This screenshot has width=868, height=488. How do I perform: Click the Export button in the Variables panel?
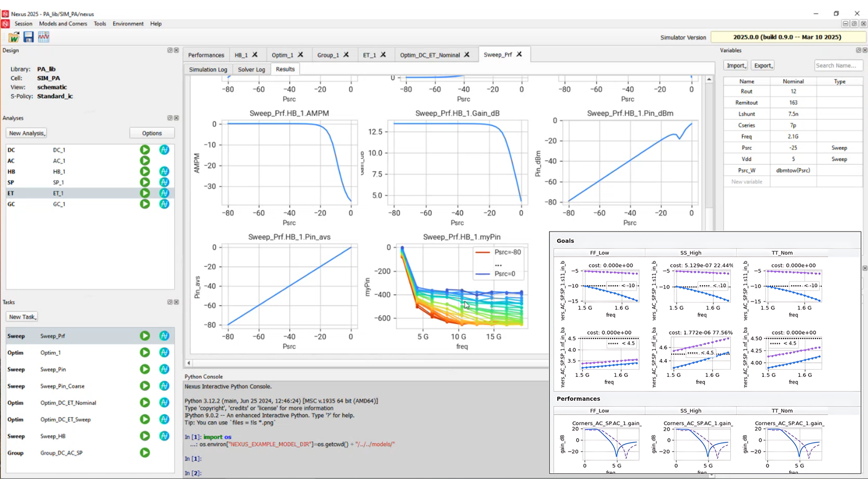pyautogui.click(x=763, y=65)
